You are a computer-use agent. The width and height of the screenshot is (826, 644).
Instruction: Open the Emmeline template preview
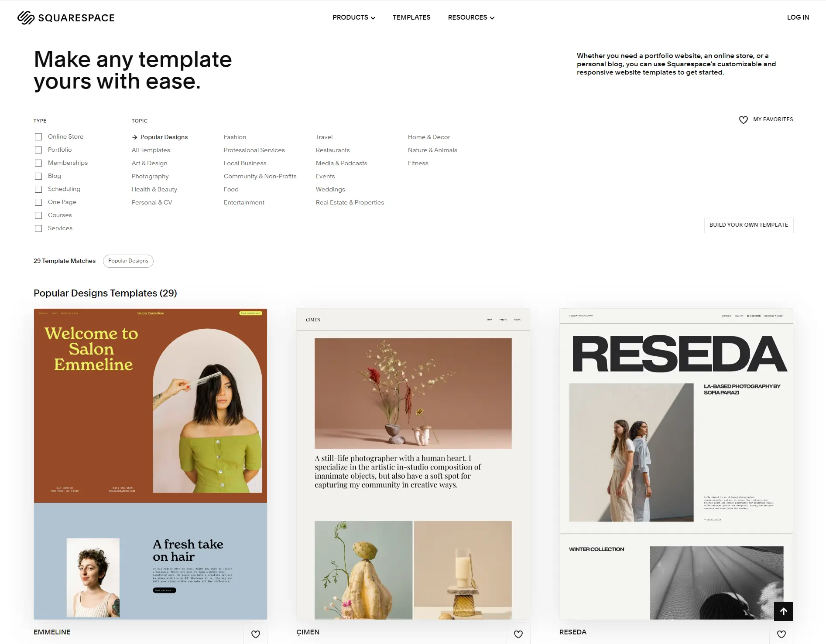(x=151, y=464)
